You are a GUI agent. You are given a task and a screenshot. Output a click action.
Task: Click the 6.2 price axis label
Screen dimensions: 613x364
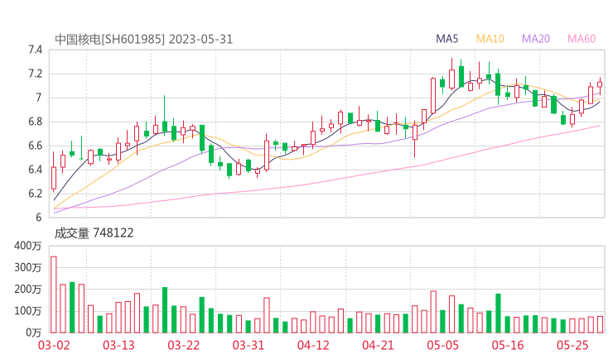(x=35, y=194)
